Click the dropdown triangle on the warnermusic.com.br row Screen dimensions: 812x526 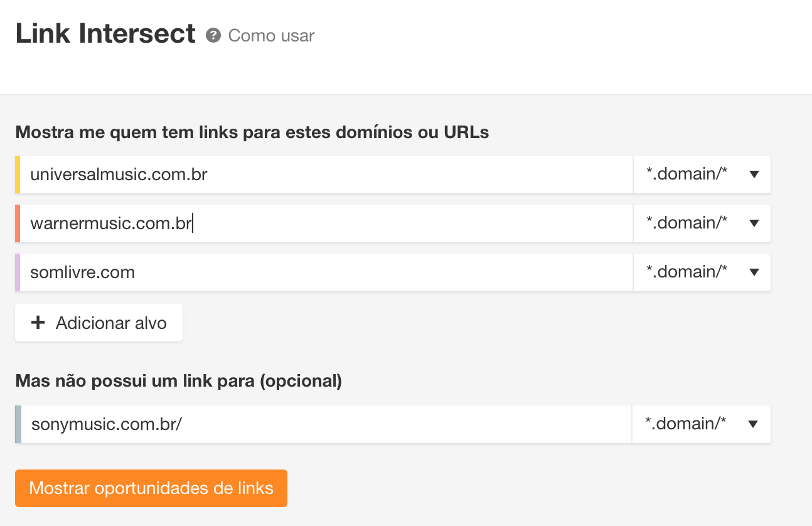(x=753, y=223)
